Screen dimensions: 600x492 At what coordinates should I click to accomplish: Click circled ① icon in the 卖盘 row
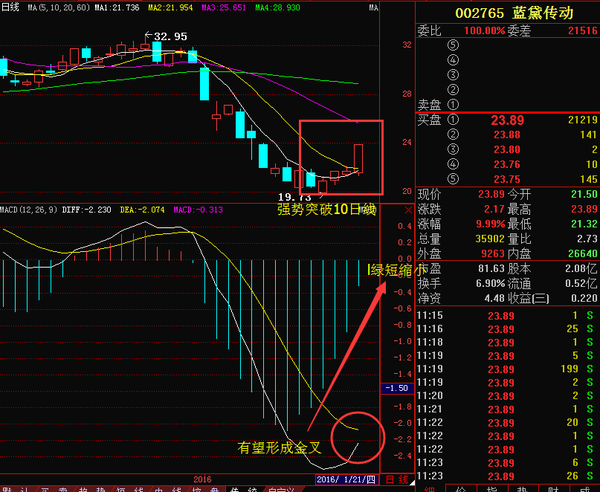click(x=454, y=103)
